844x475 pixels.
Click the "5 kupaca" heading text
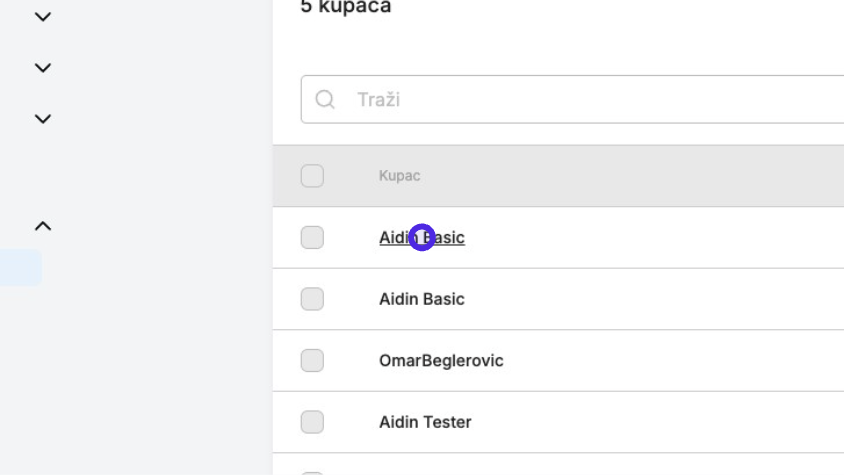pos(346,7)
